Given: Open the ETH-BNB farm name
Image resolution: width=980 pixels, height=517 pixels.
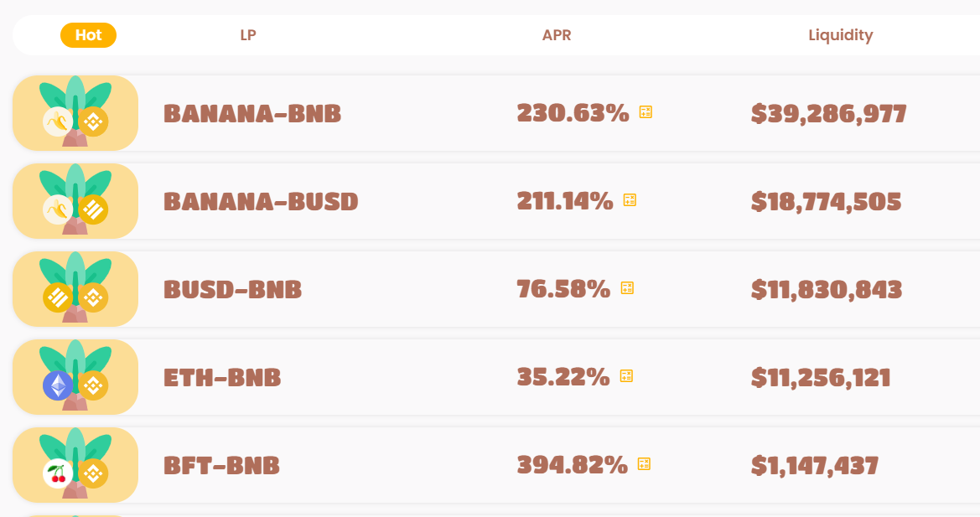Looking at the screenshot, I should [x=222, y=378].
